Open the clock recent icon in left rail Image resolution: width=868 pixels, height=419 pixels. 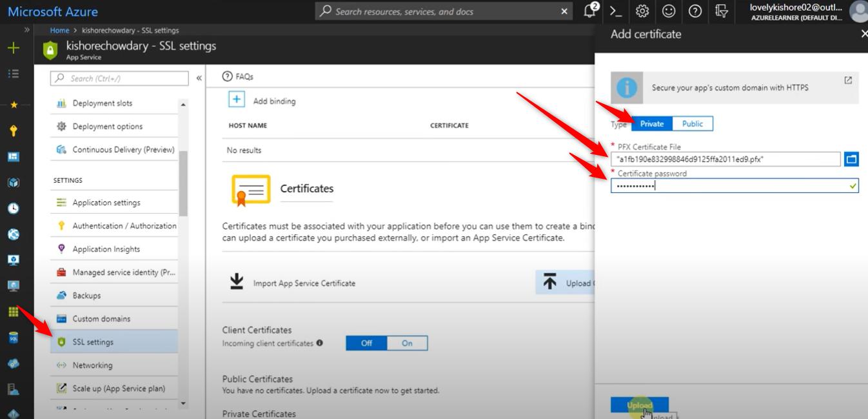click(13, 209)
